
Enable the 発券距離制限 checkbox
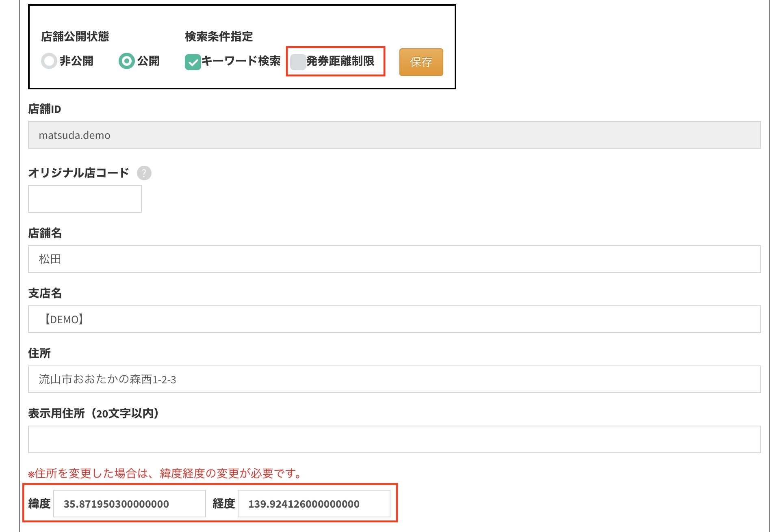click(x=298, y=62)
